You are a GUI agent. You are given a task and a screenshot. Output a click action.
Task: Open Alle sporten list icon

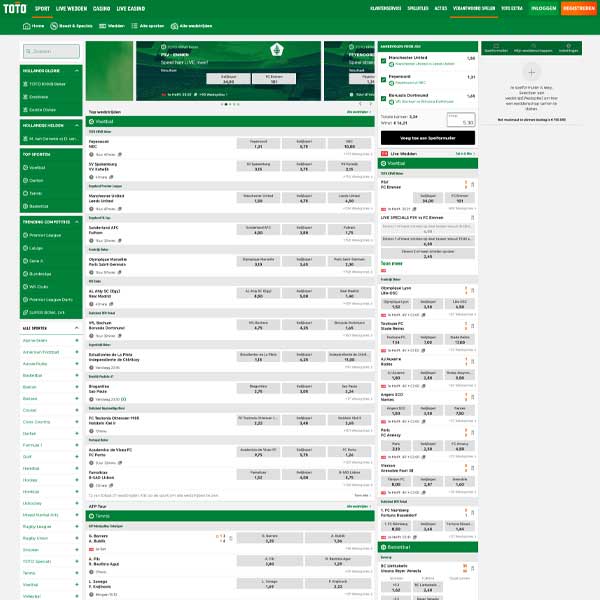click(x=134, y=26)
